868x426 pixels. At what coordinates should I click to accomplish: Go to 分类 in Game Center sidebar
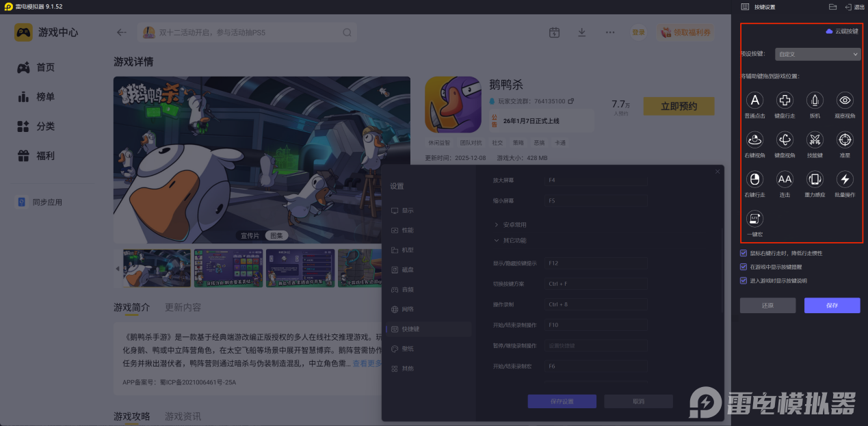tap(37, 127)
